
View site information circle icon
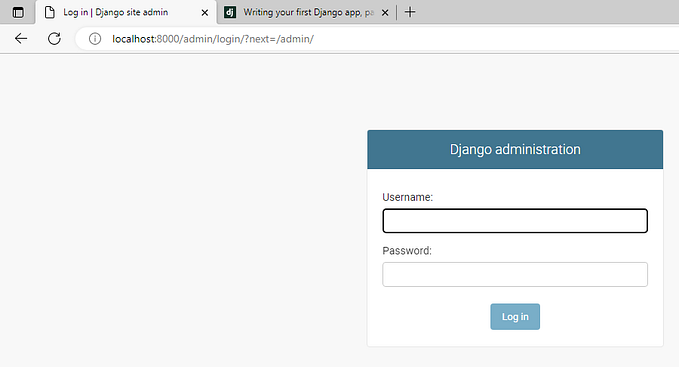tap(95, 39)
